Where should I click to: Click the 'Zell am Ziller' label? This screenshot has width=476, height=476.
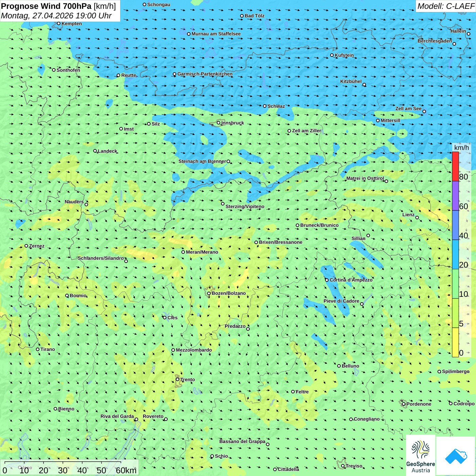pos(307,131)
